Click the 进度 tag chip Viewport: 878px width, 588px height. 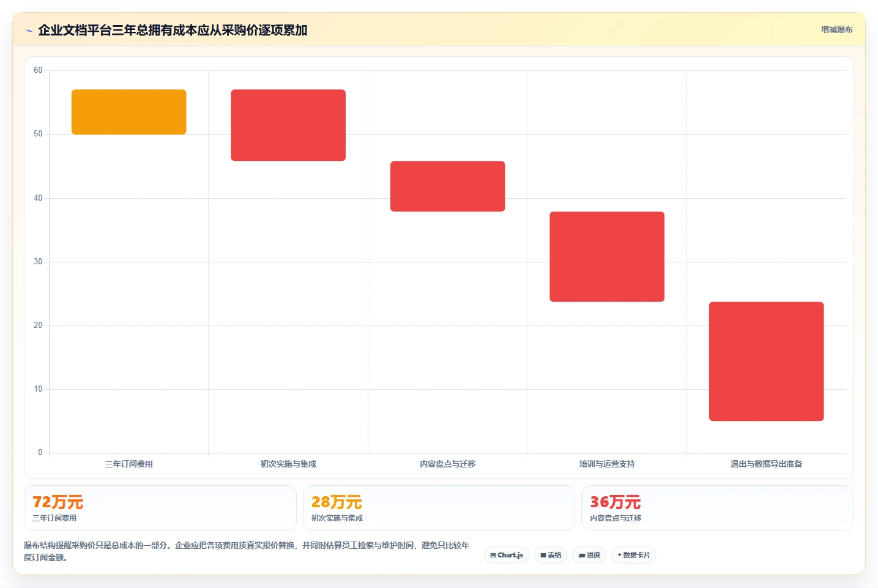(x=589, y=555)
